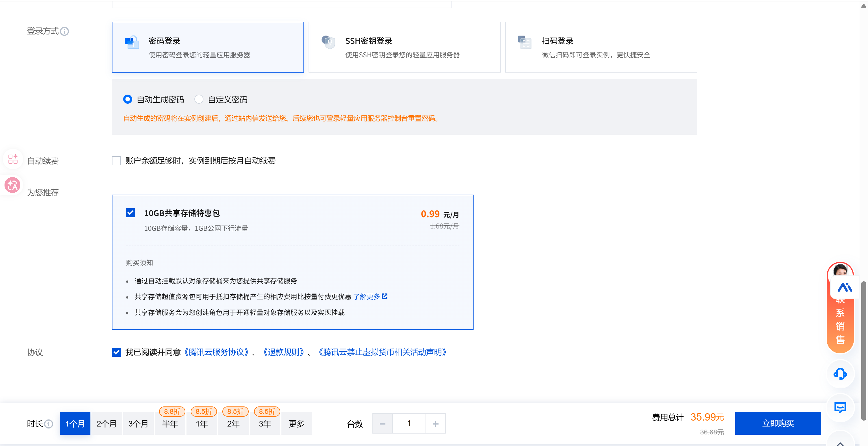Switch to SSH密钥登录 login method
The height and width of the screenshot is (446, 868).
pyautogui.click(x=404, y=47)
